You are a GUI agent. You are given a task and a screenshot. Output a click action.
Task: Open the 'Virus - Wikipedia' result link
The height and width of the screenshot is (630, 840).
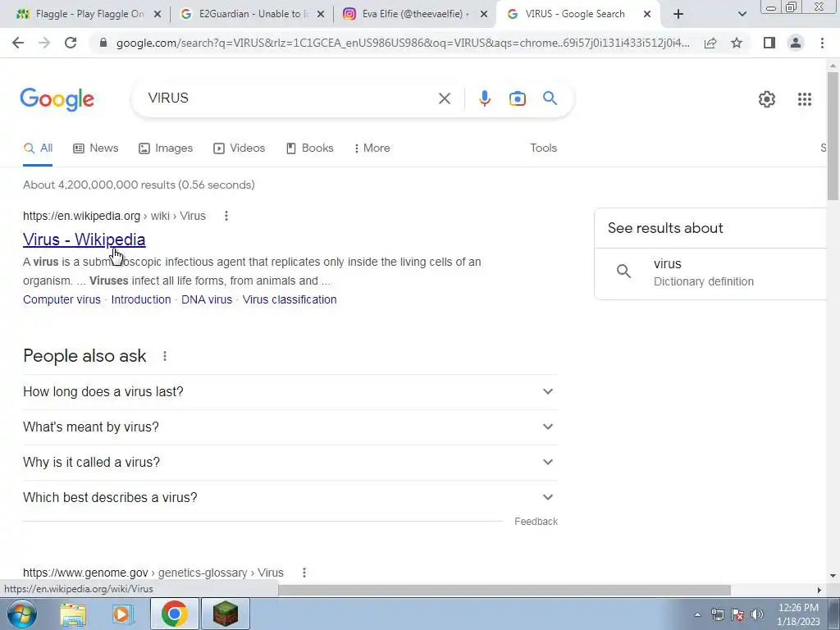84,240
